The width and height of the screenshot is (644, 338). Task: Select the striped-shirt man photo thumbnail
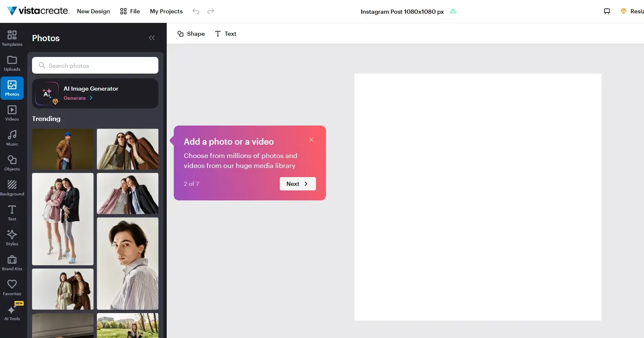pyautogui.click(x=128, y=263)
